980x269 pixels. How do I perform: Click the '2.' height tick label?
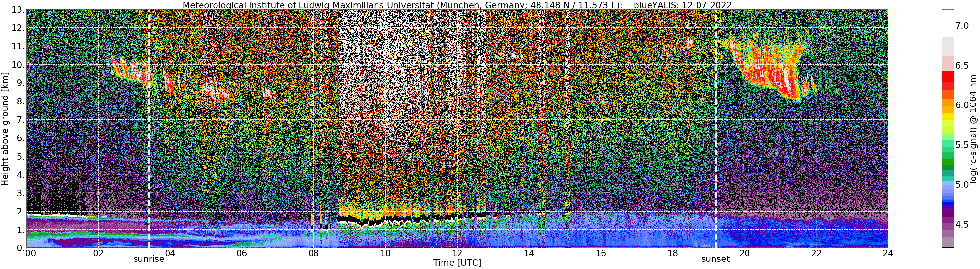click(x=21, y=212)
